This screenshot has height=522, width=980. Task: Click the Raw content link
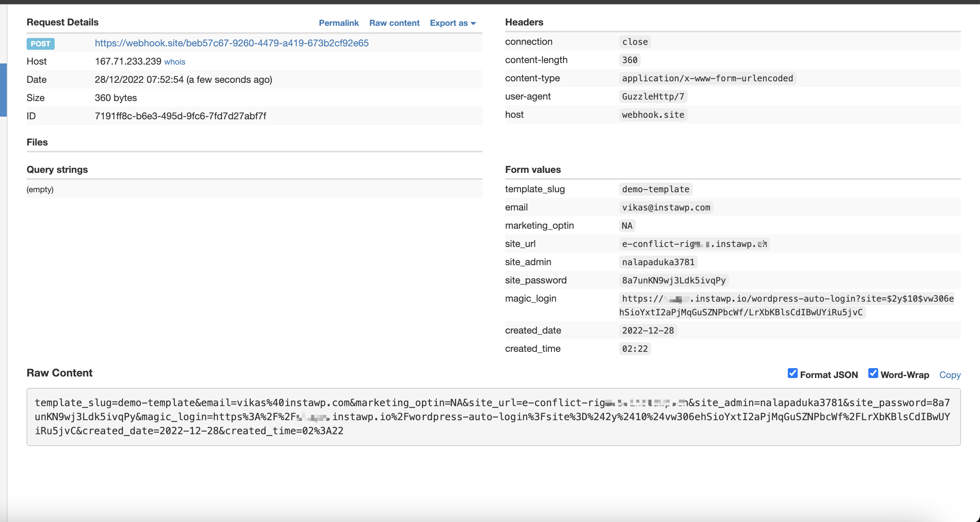[x=394, y=23]
